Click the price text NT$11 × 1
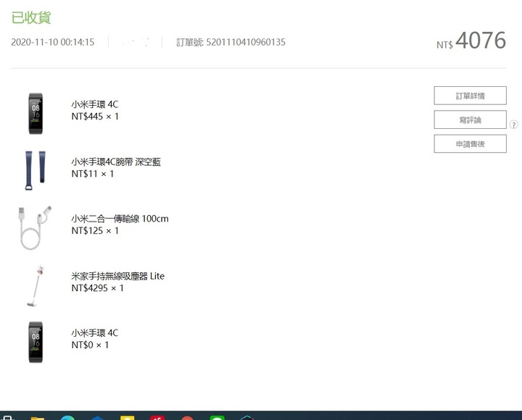The image size is (522, 420). click(x=93, y=174)
